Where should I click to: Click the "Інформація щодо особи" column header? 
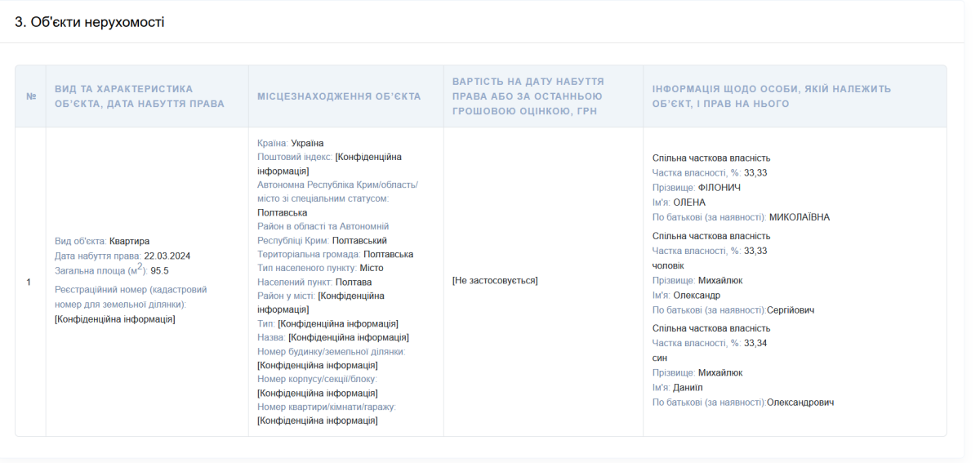point(795,96)
